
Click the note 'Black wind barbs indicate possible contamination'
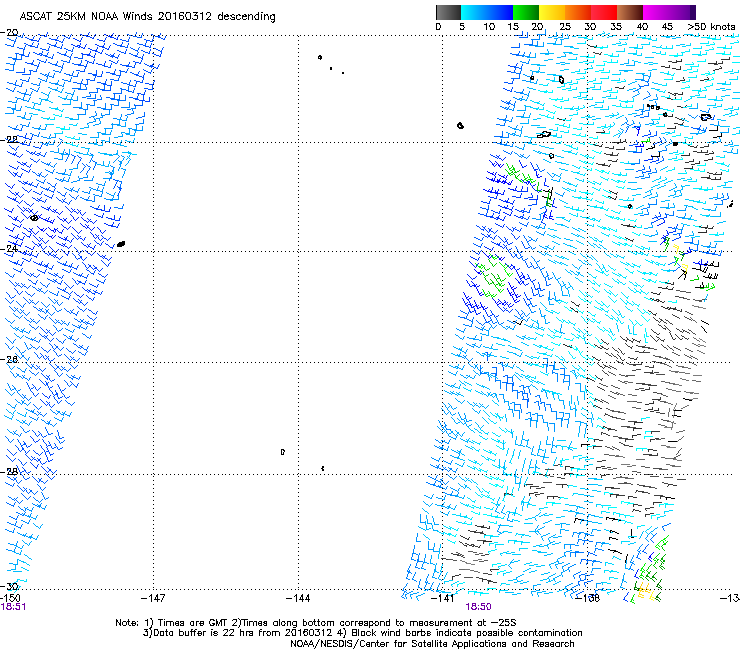(467, 633)
